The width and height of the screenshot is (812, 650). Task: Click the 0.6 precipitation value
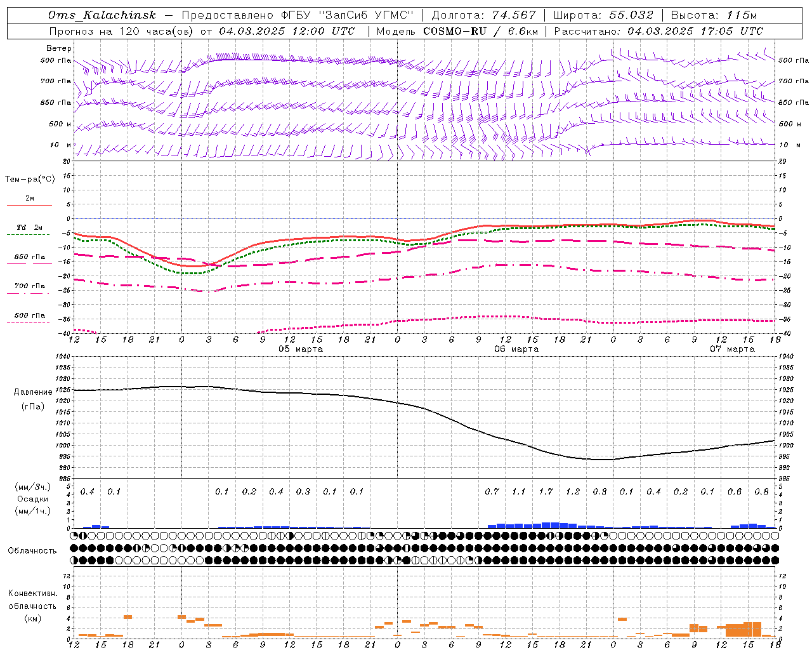click(735, 491)
